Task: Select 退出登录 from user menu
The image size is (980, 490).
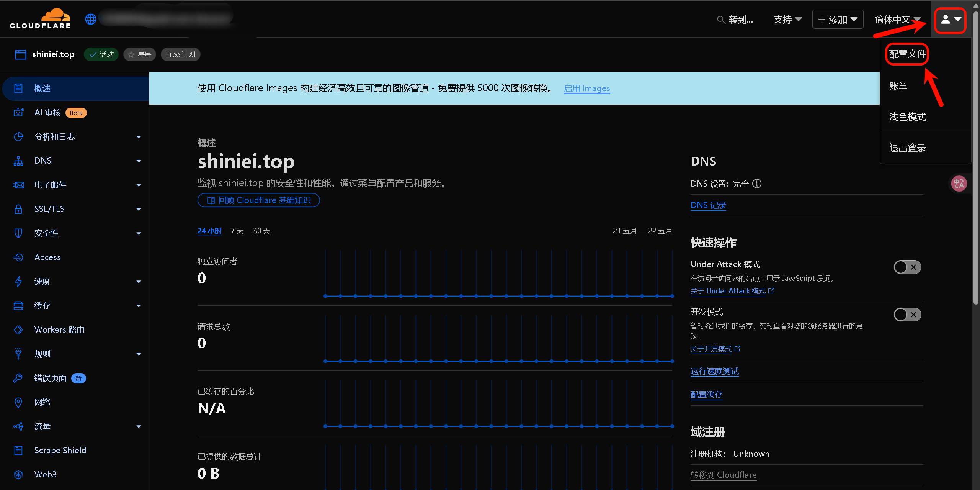Action: pyautogui.click(x=907, y=148)
